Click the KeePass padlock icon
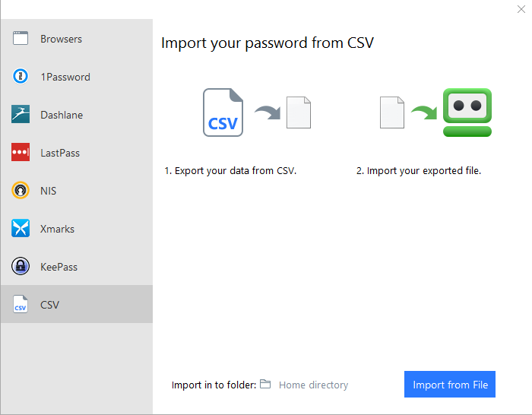This screenshot has width=532, height=415. point(21,266)
